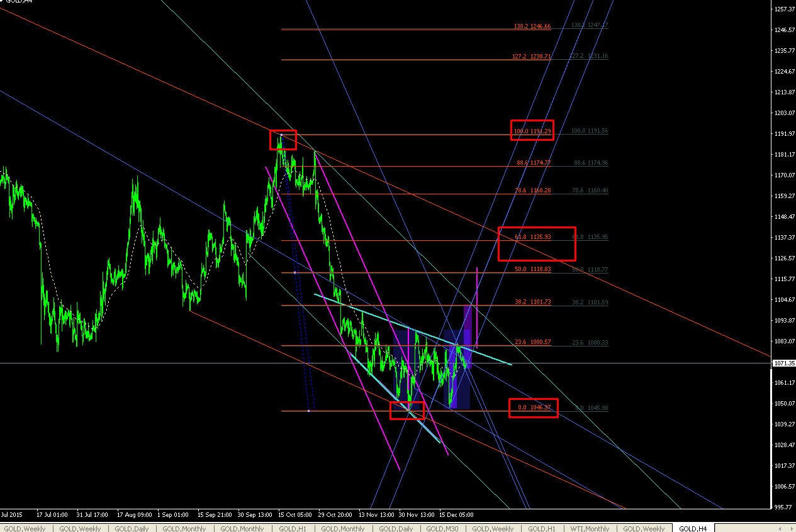
Task: Click price scale value 1017.37
Action: [x=784, y=465]
